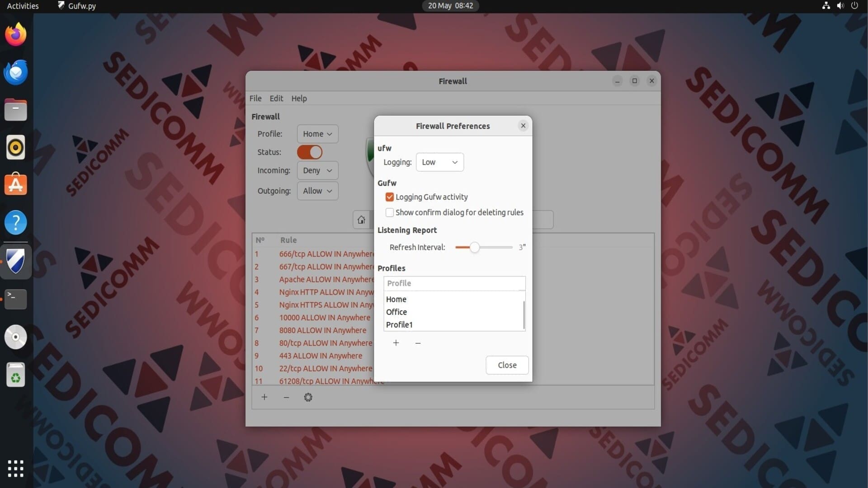Click the add rule plus icon

click(x=264, y=397)
